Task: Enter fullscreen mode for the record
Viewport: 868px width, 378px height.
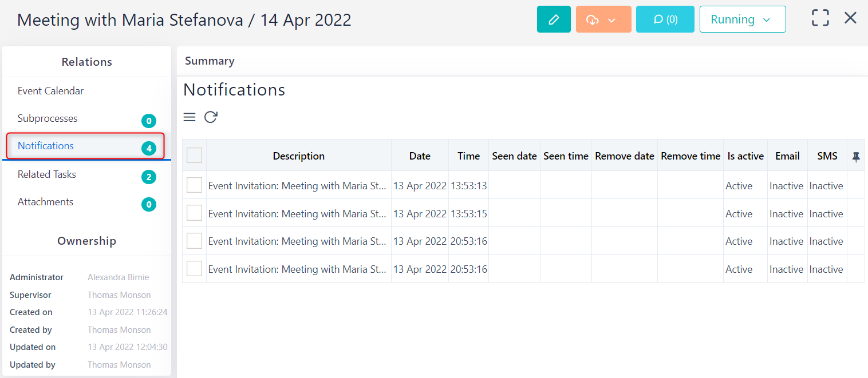Action: click(820, 18)
